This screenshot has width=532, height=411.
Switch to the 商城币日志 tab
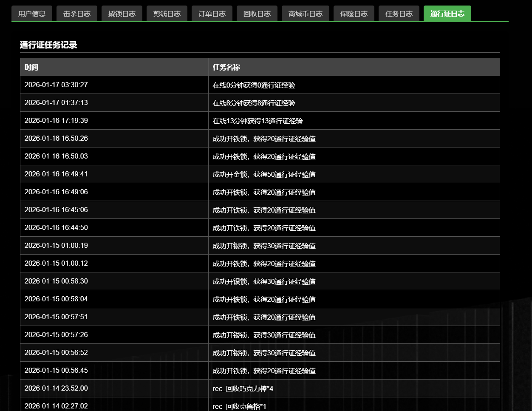306,14
